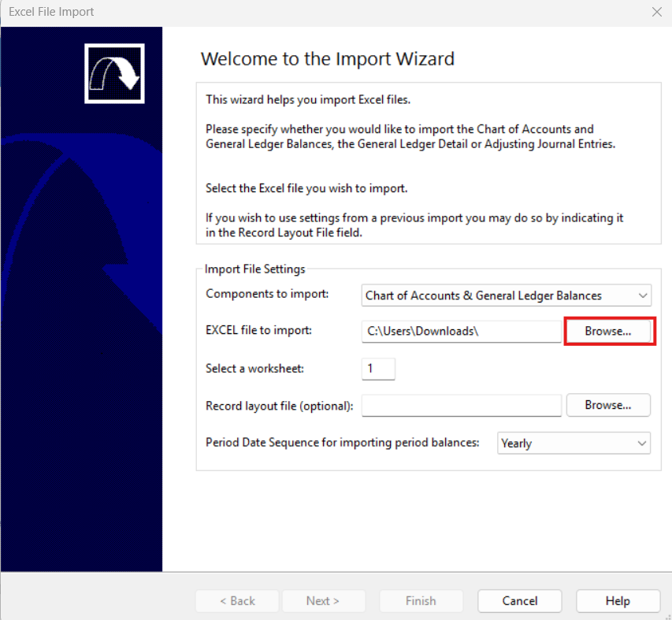Click the 'Welcome to the Import Wizard' heading
Viewport: 672px width, 620px height.
pyautogui.click(x=328, y=59)
